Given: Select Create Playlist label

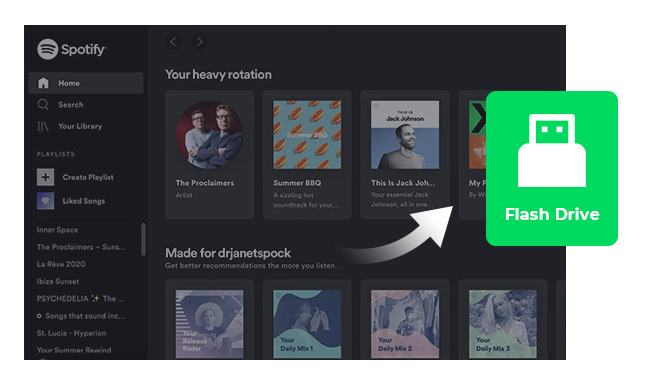Looking at the screenshot, I should tap(88, 177).
